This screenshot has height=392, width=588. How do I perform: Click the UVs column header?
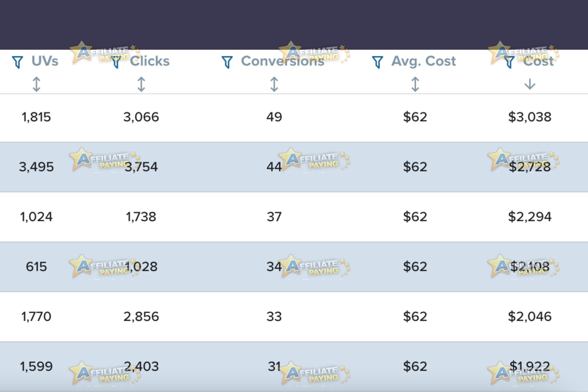tap(45, 61)
